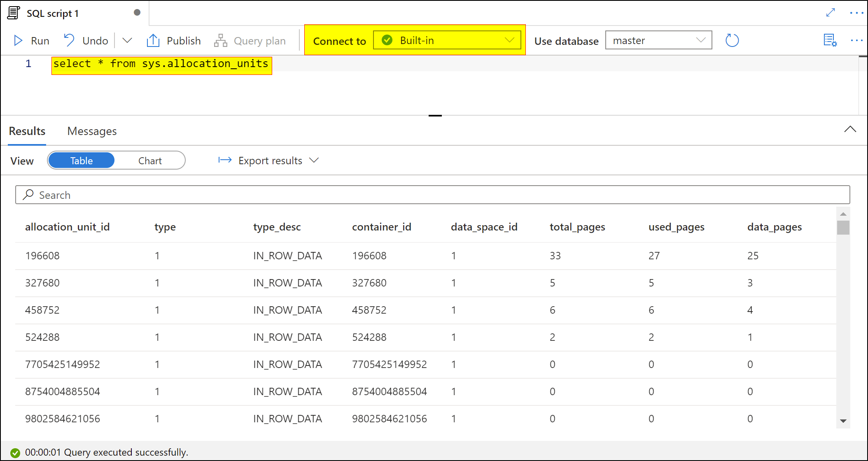The image size is (868, 461).
Task: Switch results view to Chart
Action: point(150,161)
